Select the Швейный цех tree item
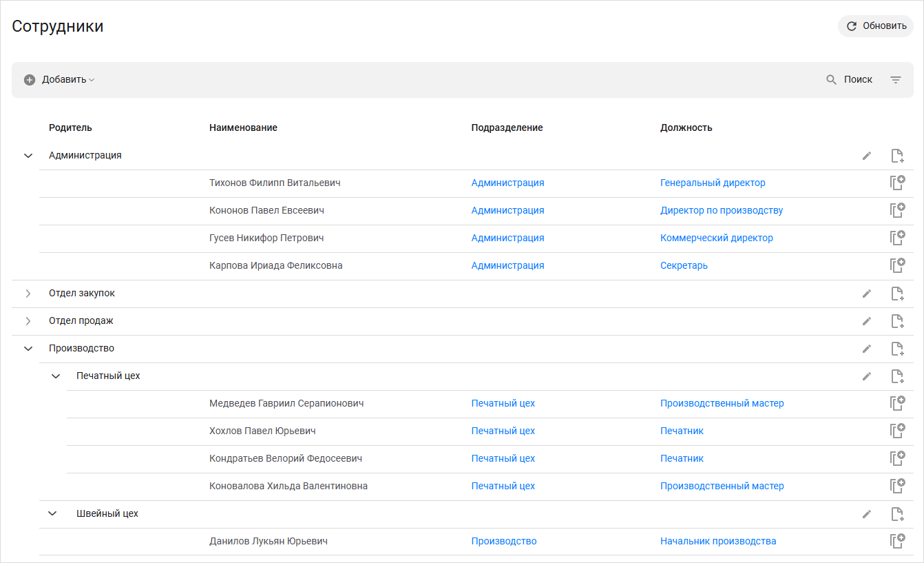 [107, 514]
